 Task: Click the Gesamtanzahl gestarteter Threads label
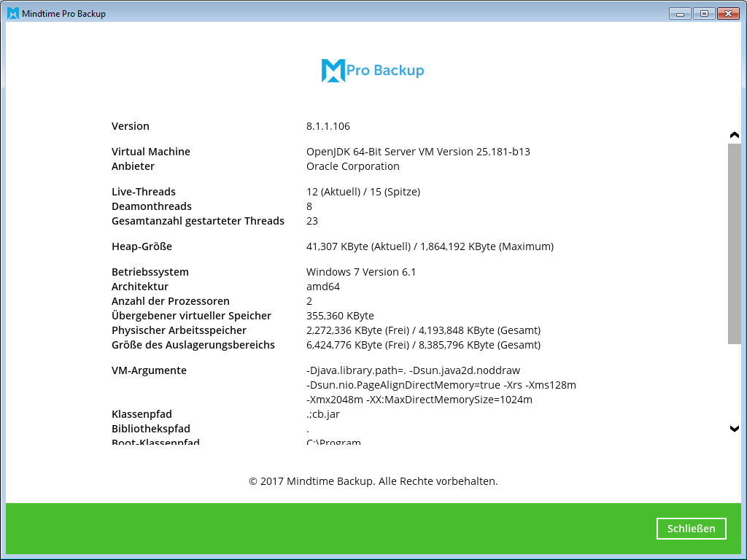(198, 221)
